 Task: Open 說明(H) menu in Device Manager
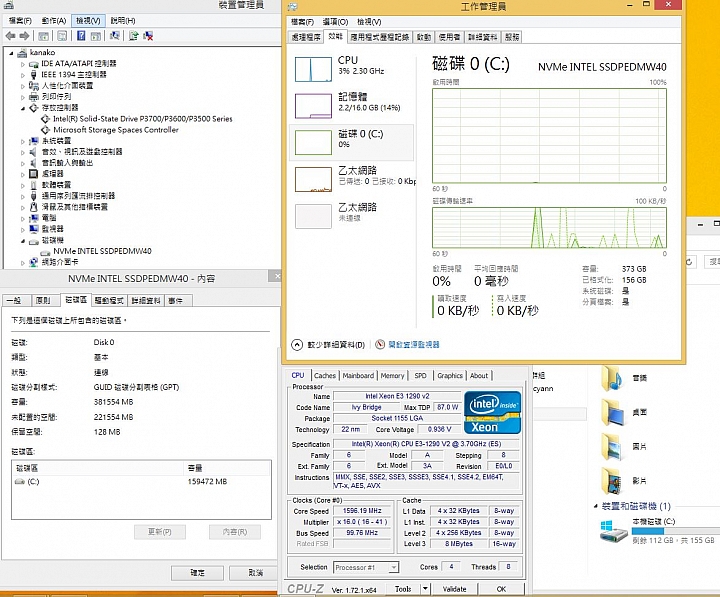tap(123, 21)
